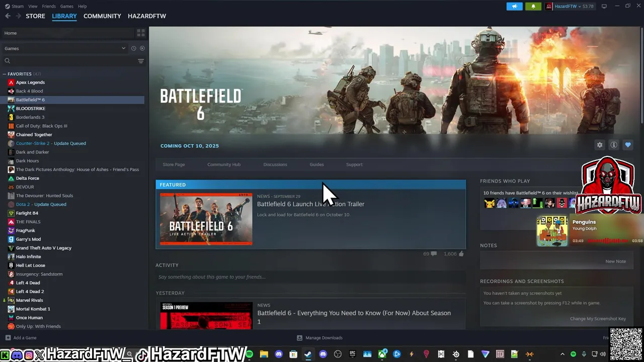The image size is (644, 362).
Task: Open Epic Games launcher in taskbar
Action: 352,354
